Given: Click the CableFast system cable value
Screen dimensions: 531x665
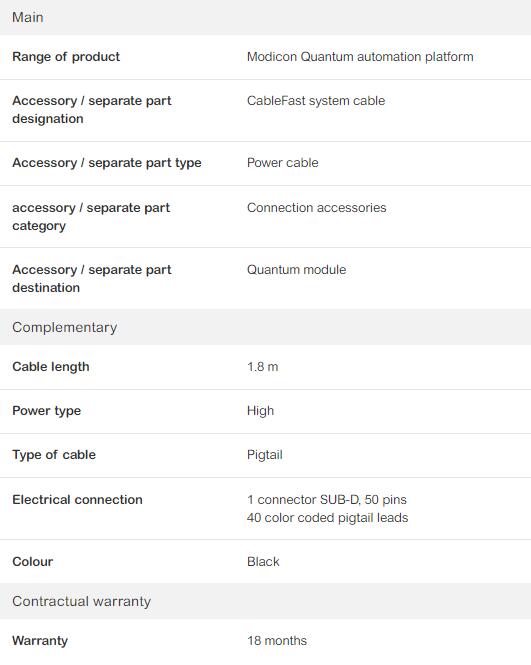Looking at the screenshot, I should 316,101.
